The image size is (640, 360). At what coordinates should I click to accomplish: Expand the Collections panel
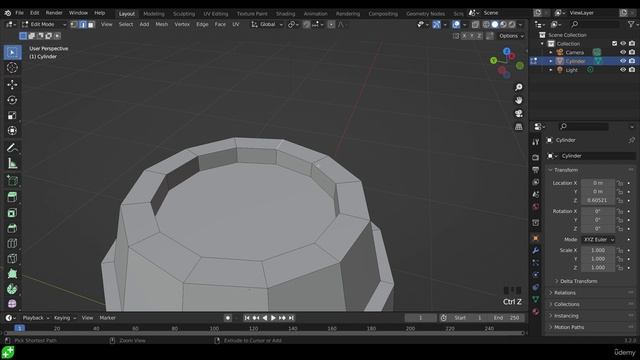(566, 304)
